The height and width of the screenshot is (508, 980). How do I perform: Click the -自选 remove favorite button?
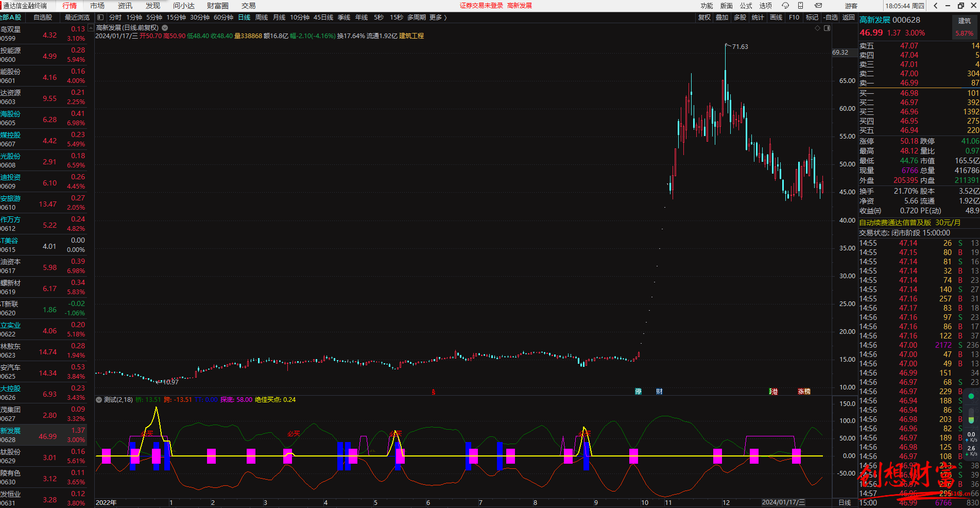830,18
